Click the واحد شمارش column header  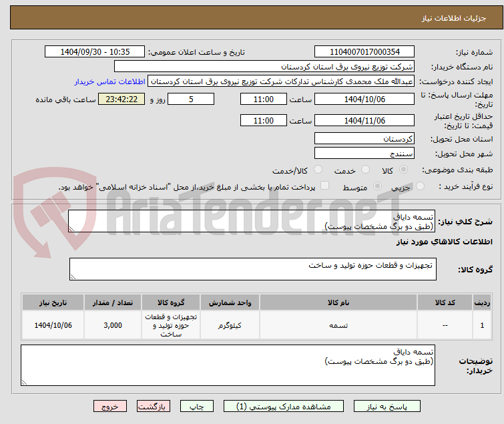tap(230, 302)
